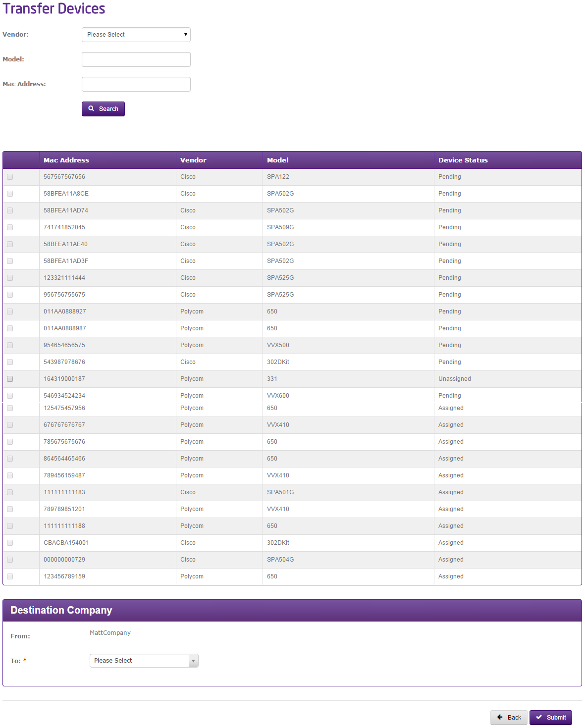Select the 58BFEA11AE40 device checkbox

[x=10, y=244]
